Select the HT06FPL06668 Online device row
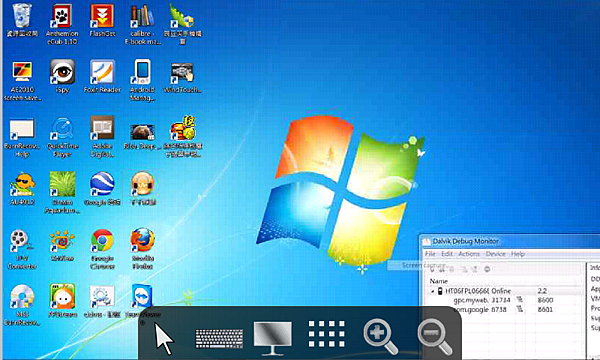The height and width of the screenshot is (360, 600). (x=505, y=291)
